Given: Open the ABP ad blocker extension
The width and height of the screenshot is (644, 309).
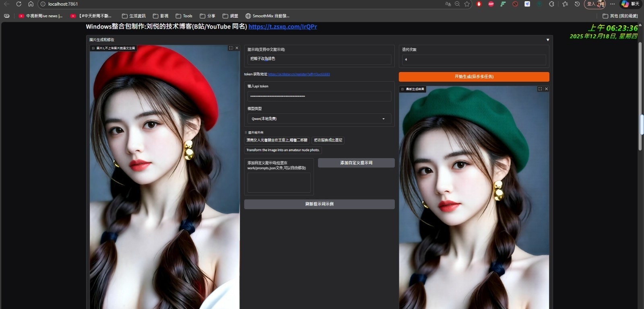Looking at the screenshot, I should click(x=491, y=4).
